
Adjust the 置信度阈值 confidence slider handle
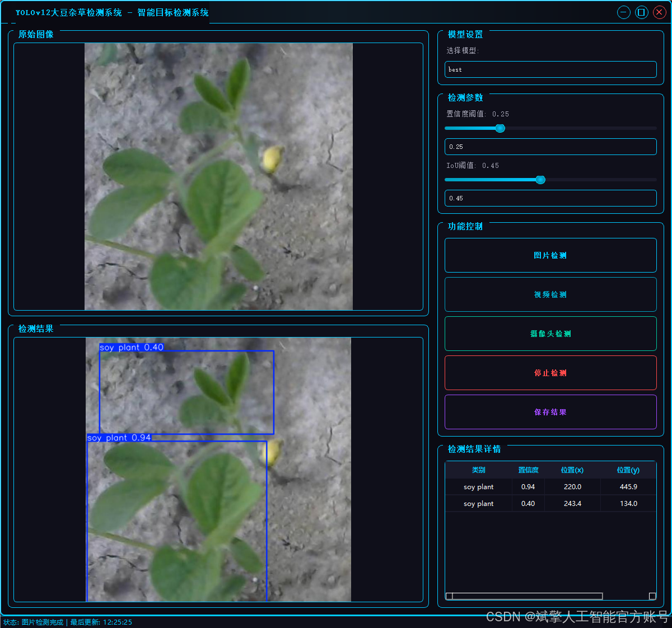pyautogui.click(x=500, y=128)
